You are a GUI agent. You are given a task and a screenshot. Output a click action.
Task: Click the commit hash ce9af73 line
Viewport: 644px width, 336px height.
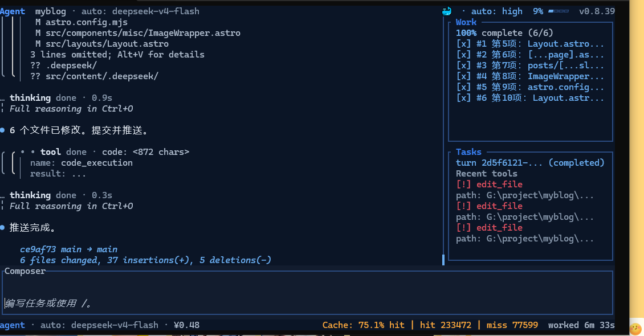68,249
